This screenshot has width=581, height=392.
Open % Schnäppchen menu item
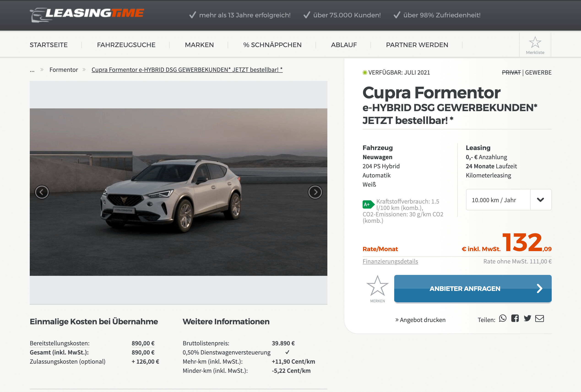272,45
